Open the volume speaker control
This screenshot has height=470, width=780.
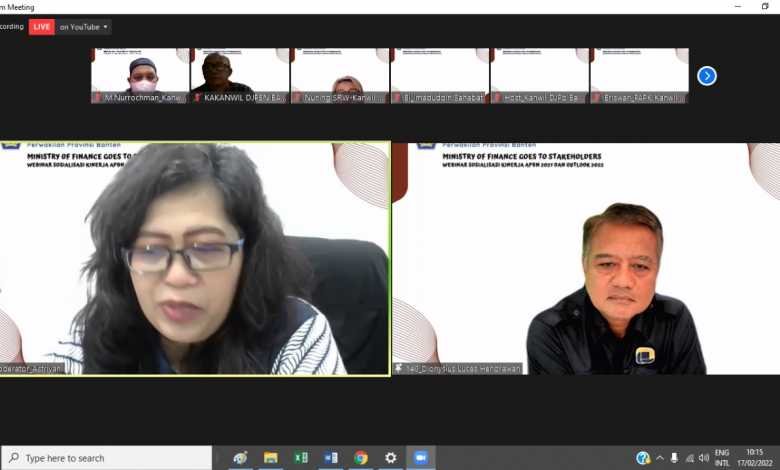(x=704, y=458)
